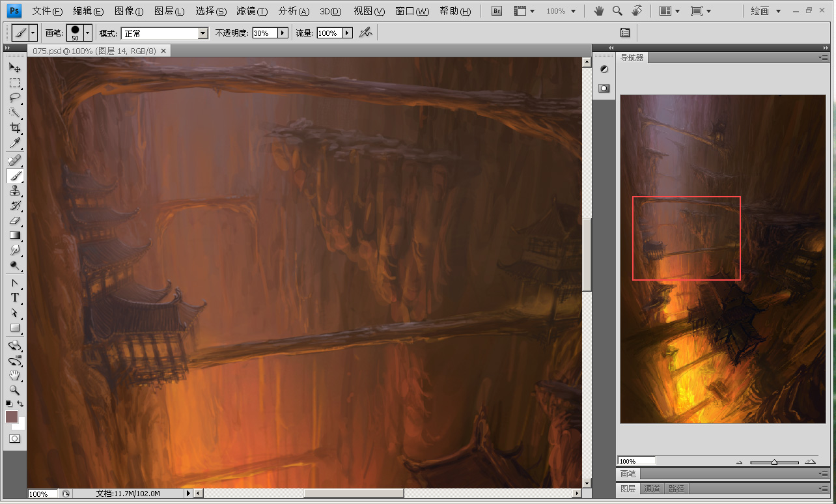This screenshot has height=504, width=836.
Task: Reset default foreground and background colors
Action: pyautogui.click(x=9, y=404)
